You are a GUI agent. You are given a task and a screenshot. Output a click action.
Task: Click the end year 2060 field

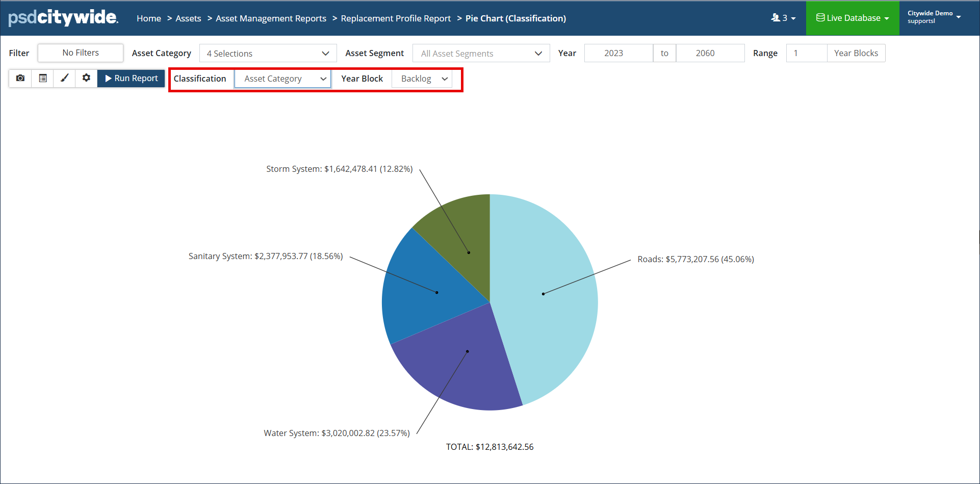[x=705, y=54]
